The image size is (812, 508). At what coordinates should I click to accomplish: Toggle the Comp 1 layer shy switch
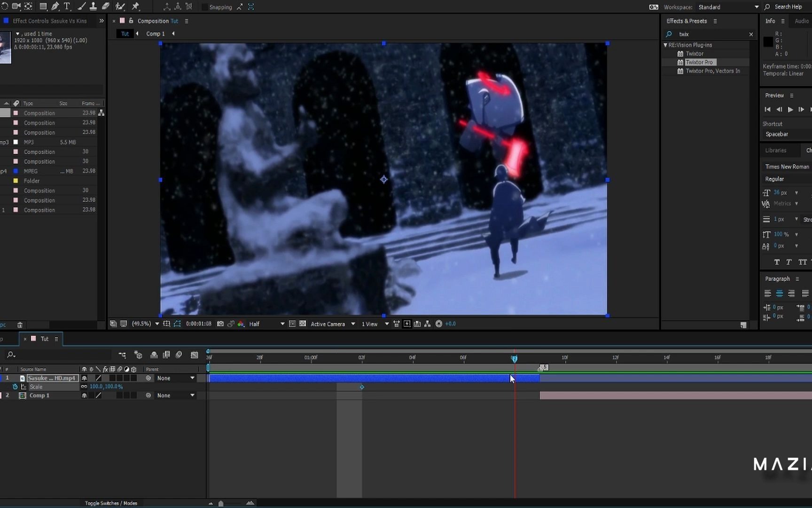pos(84,396)
